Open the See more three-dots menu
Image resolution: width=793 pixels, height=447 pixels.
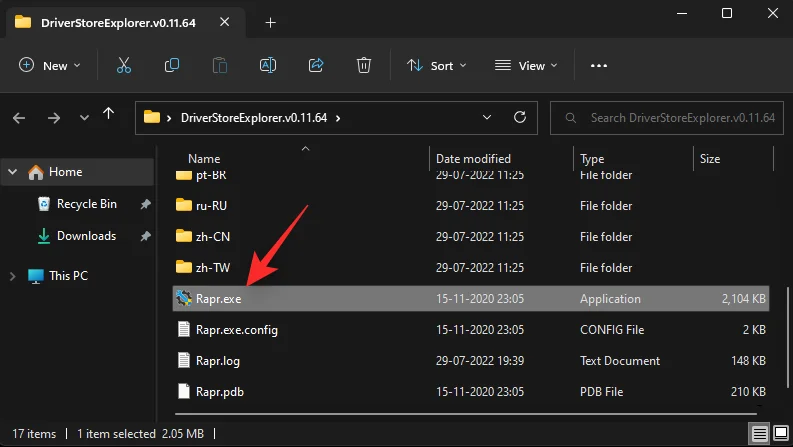tap(599, 66)
